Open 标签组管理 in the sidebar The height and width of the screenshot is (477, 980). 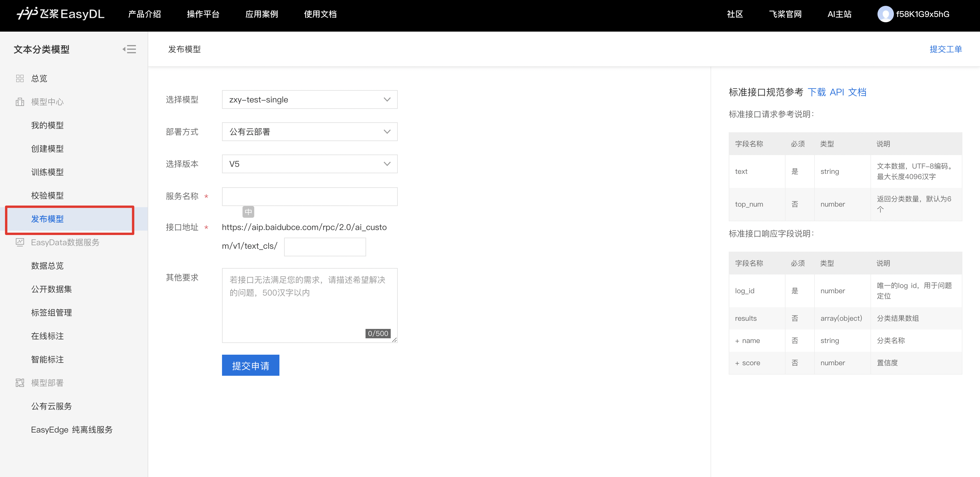(x=51, y=313)
